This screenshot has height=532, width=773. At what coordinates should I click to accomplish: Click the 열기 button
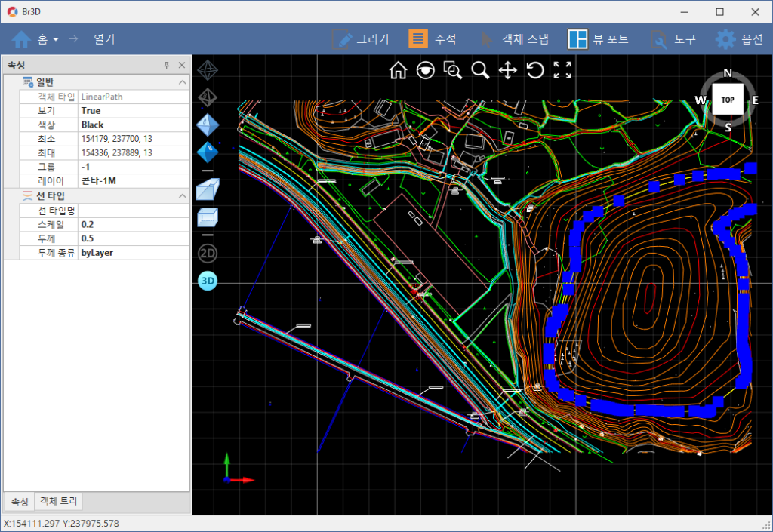[x=104, y=39]
